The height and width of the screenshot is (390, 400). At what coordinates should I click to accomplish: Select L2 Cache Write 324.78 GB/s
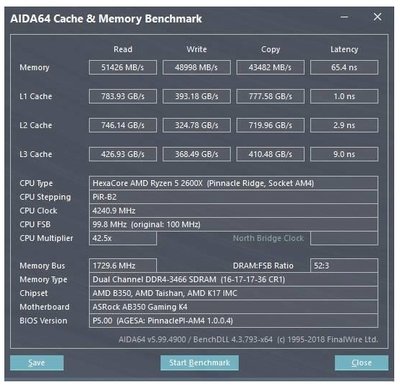(196, 125)
